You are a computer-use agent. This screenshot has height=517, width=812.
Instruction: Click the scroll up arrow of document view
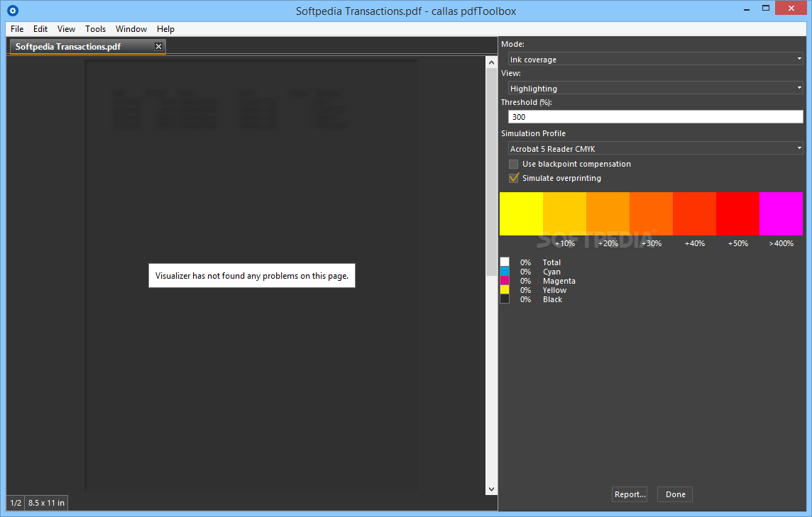(x=491, y=62)
